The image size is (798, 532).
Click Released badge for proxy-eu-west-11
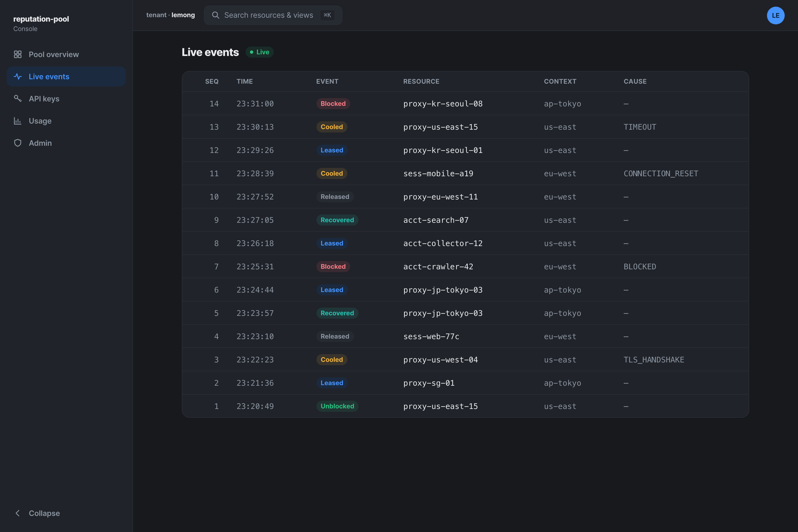coord(335,197)
